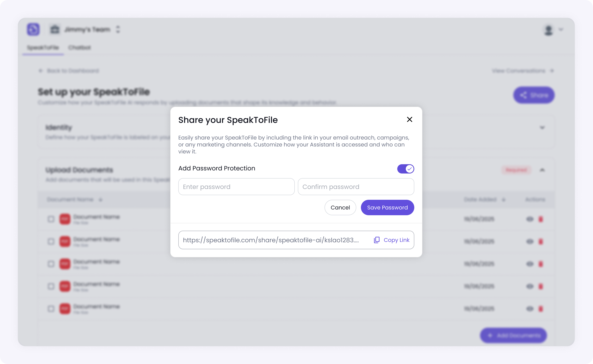Click the back arrow to Dashboard
593x364 pixels.
(40, 71)
